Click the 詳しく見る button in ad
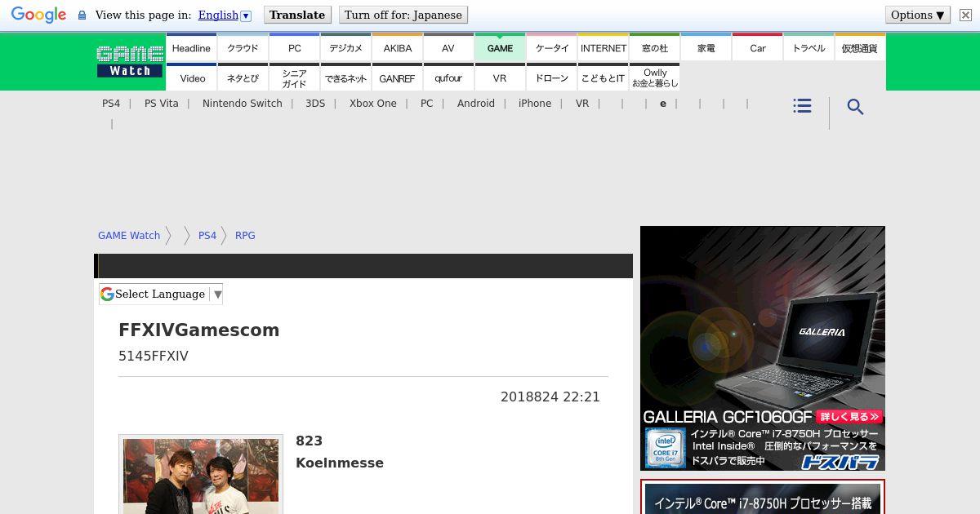This screenshot has width=980, height=514. [849, 416]
